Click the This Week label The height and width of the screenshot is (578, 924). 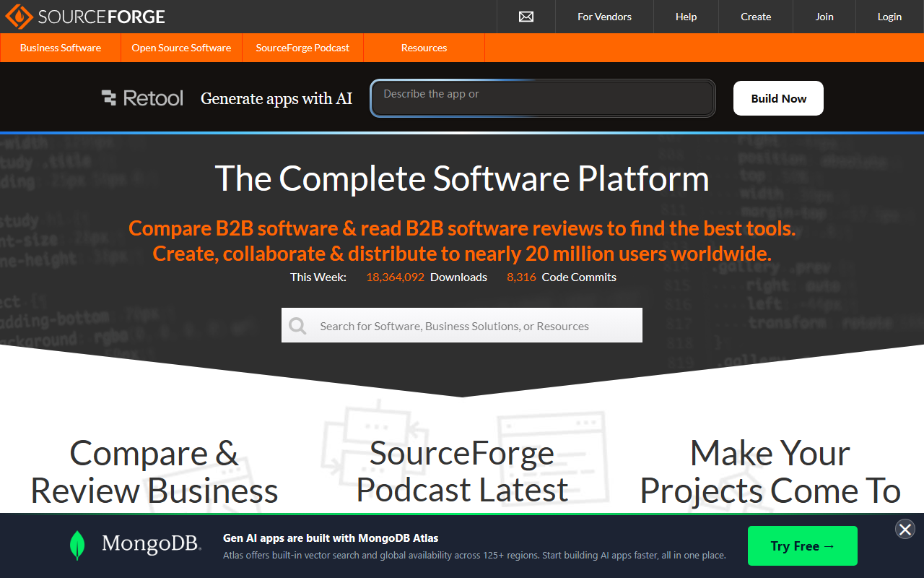tap(318, 277)
